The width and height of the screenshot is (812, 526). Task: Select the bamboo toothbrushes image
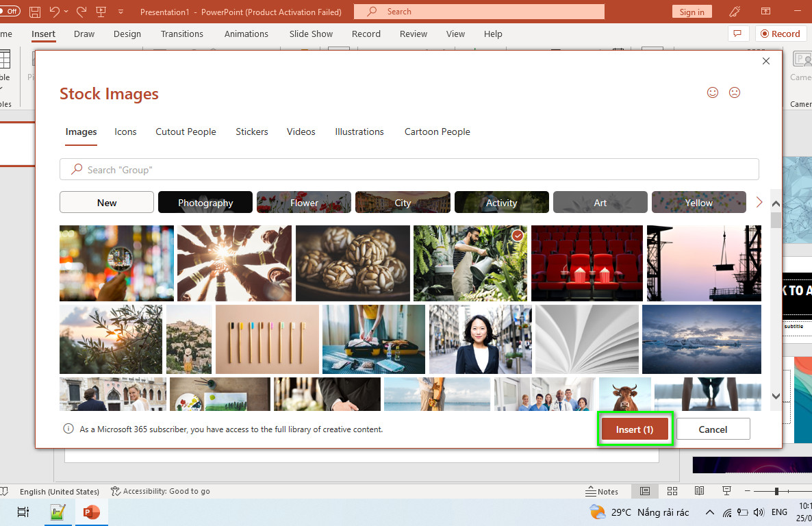coord(267,339)
